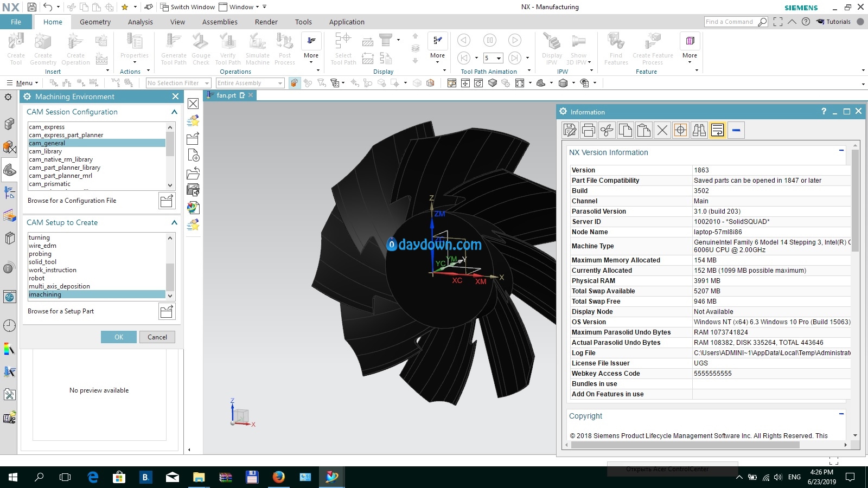Click the Paste clipboard icon in Information window
Viewport: 868px width, 488px height.
(644, 130)
